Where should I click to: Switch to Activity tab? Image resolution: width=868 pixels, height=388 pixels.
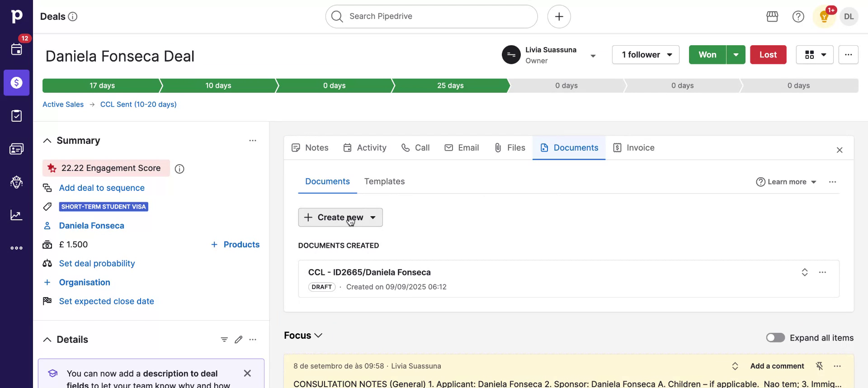click(365, 148)
